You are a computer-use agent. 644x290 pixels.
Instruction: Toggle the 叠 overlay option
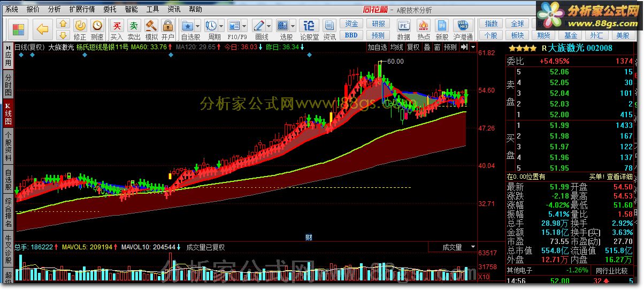[427, 47]
